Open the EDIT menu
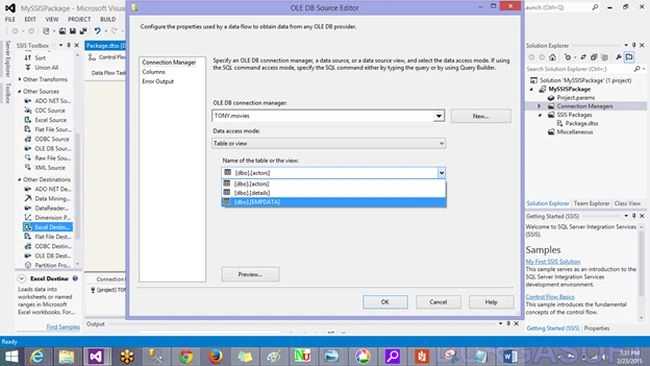The image size is (650, 366). pyautogui.click(x=30, y=19)
